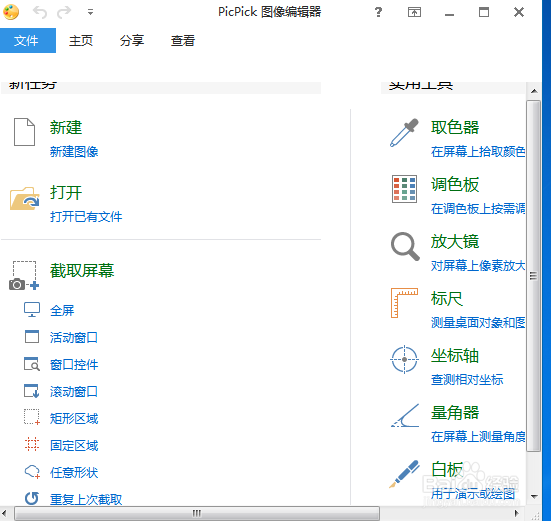551x521 pixels.
Task: Click the 在调色板上按需调 description
Action: click(478, 209)
